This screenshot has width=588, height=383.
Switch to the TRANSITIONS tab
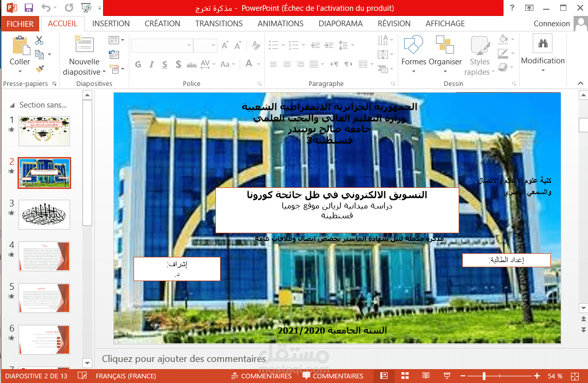[219, 24]
